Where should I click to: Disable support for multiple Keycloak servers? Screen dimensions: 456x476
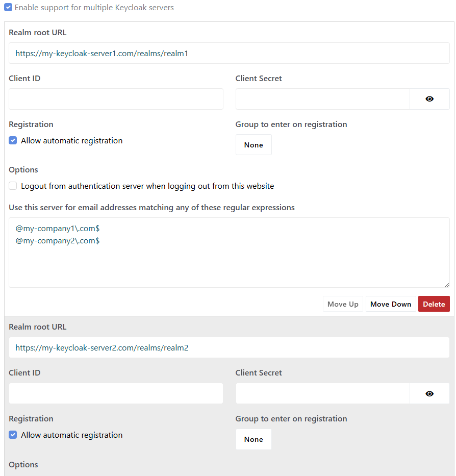tap(8, 7)
